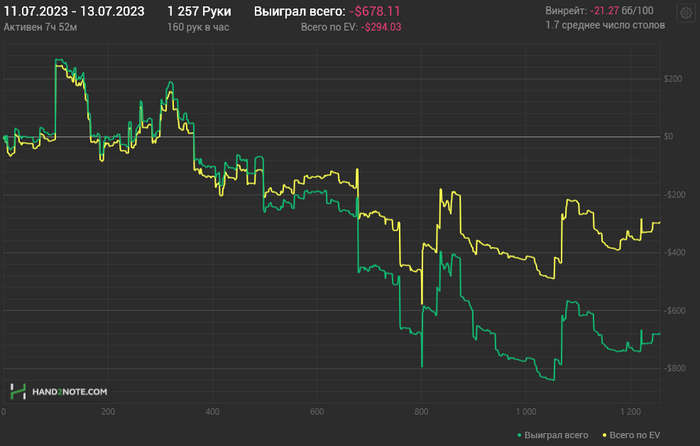Image resolution: width=700 pixels, height=446 pixels.
Task: Hide the Выиграл всего series via legend
Action: tap(556, 435)
